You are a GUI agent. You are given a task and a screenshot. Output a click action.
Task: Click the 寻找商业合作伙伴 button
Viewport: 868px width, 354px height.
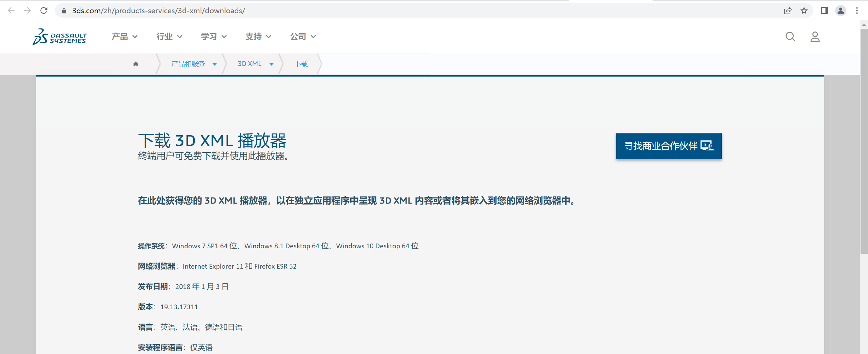pos(668,146)
